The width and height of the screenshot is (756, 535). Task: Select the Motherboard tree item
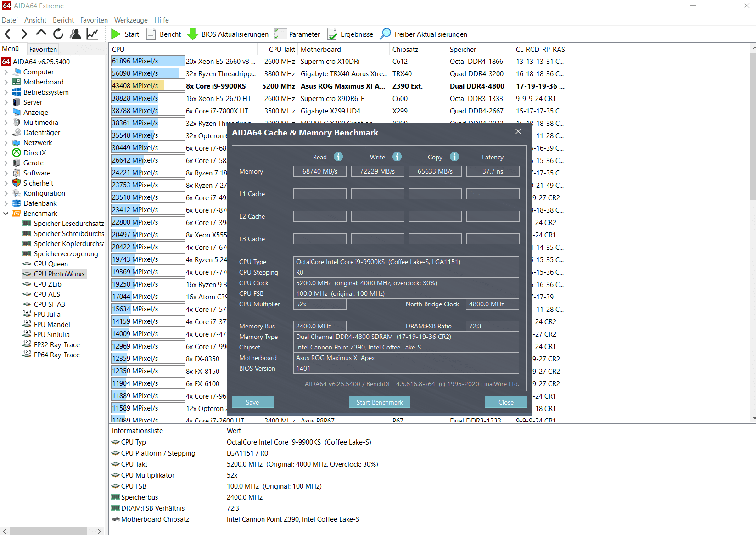tap(43, 82)
